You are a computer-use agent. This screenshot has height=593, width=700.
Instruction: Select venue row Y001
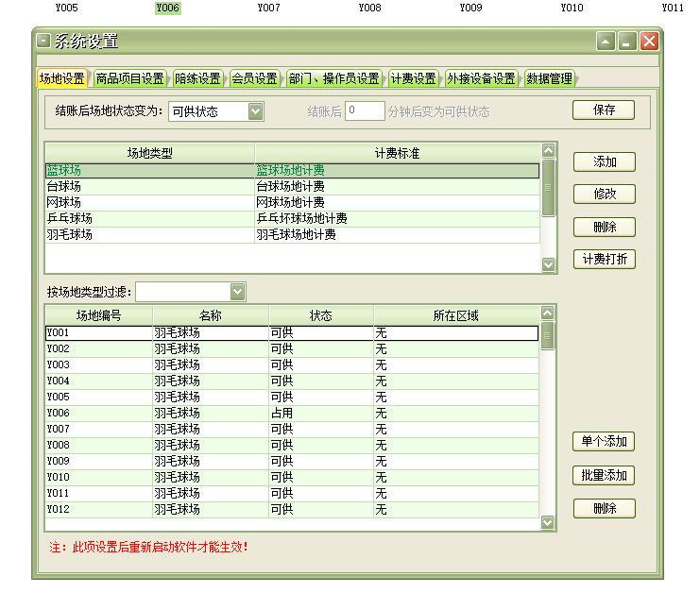[x=292, y=333]
